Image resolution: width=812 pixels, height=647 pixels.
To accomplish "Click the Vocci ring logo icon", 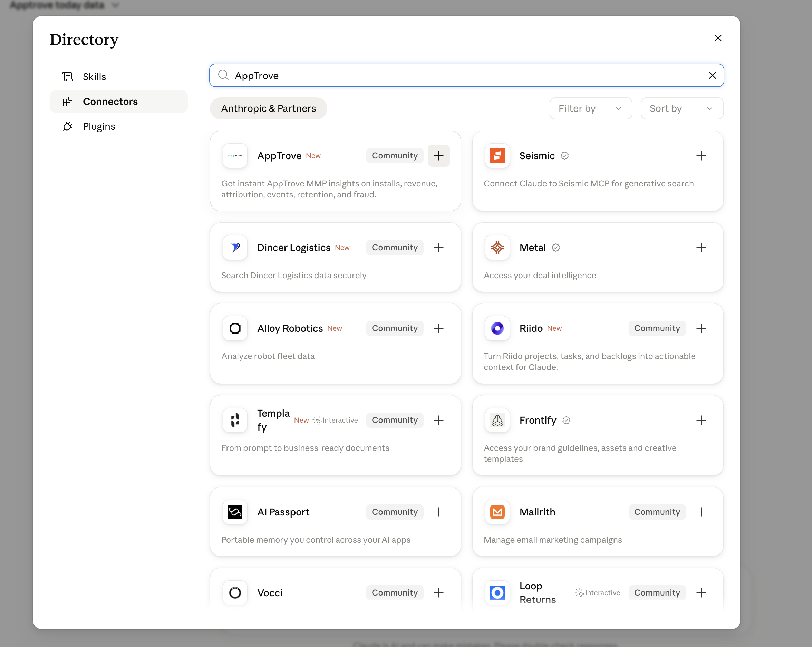I will 235,592.
